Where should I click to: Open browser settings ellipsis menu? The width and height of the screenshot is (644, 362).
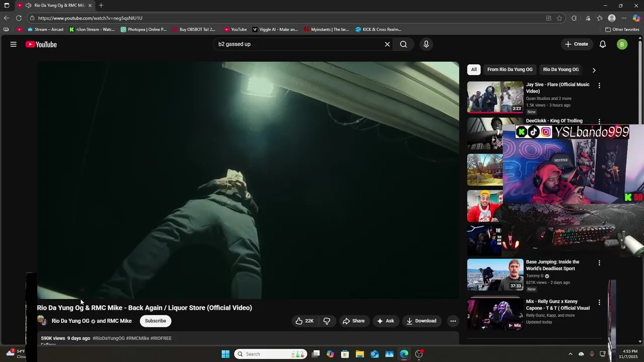tap(624, 18)
